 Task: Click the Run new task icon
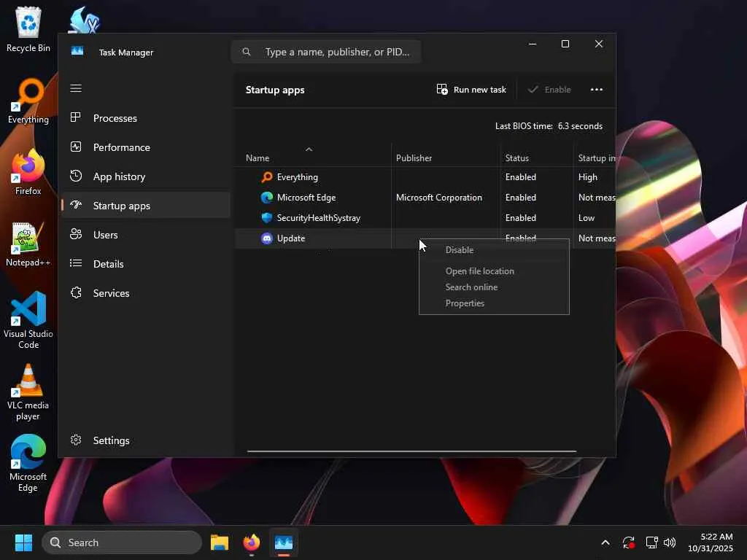(x=442, y=90)
